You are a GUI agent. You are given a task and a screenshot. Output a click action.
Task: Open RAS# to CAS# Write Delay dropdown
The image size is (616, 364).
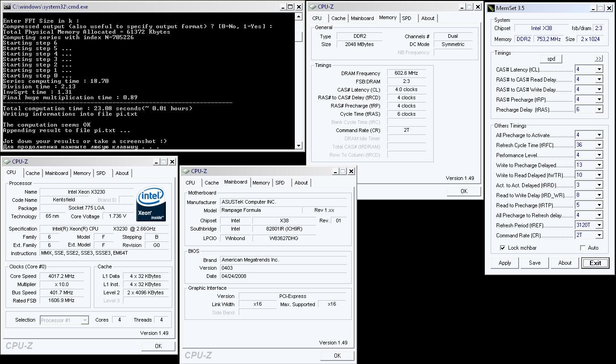click(x=599, y=89)
